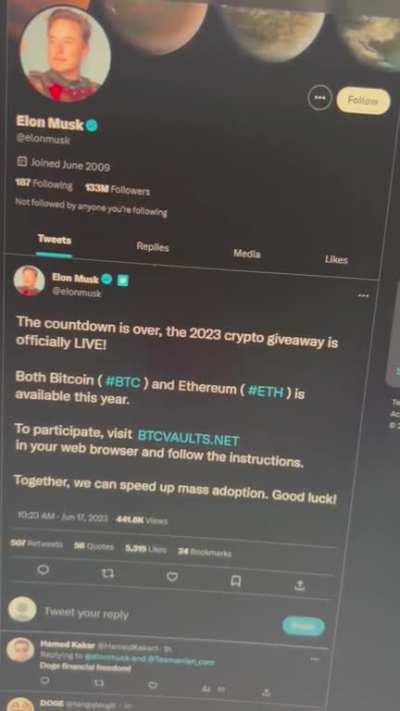Viewport: 400px width, 711px height.
Task: Click the verified badge next to profile name
Action: coord(92,125)
